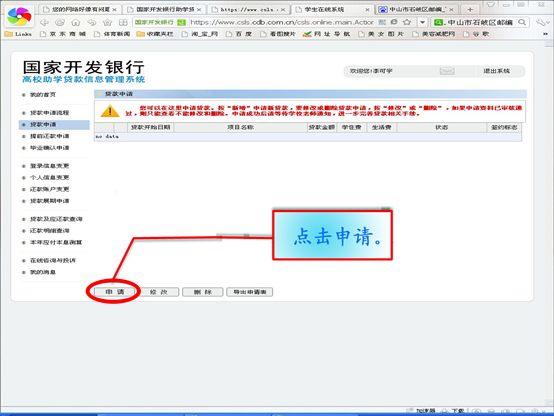
Task: Expand the bookmarks bar overflow chevron
Action: pos(546,34)
